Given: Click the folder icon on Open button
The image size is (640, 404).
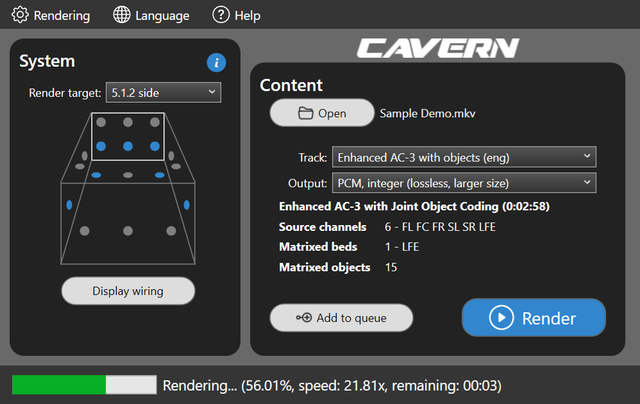Looking at the screenshot, I should tap(305, 113).
